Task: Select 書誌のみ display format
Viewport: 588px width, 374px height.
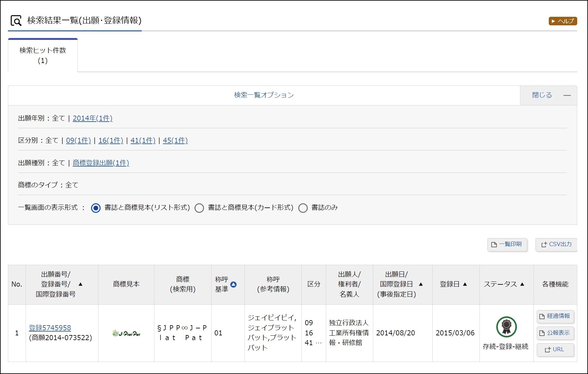Action: [303, 208]
